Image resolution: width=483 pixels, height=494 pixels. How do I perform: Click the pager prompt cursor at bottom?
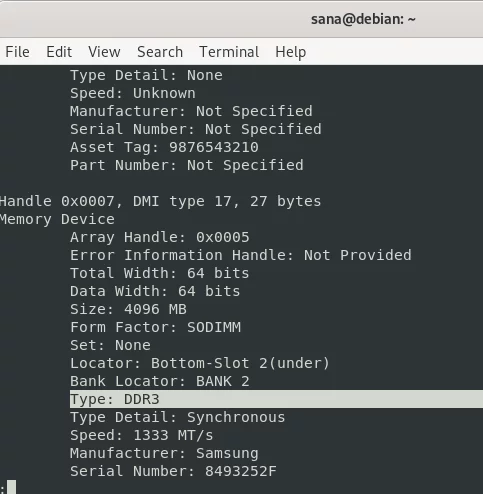[11, 487]
